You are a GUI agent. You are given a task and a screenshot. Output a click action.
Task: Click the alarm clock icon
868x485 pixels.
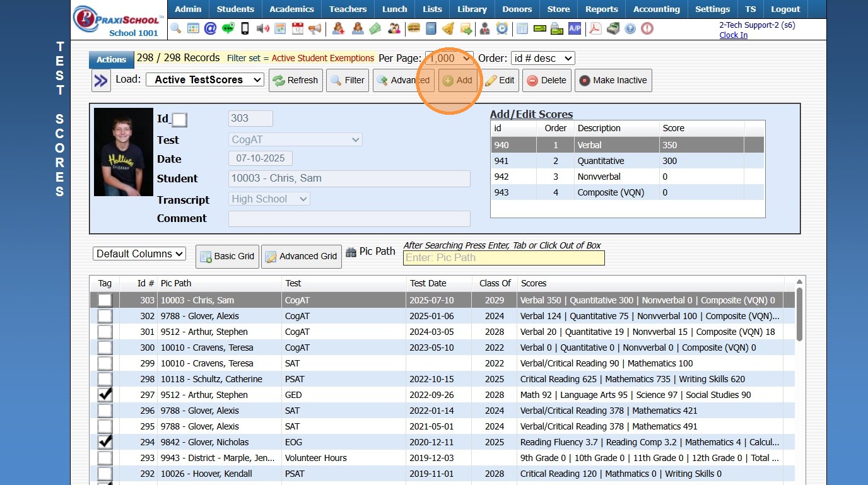[x=502, y=28]
